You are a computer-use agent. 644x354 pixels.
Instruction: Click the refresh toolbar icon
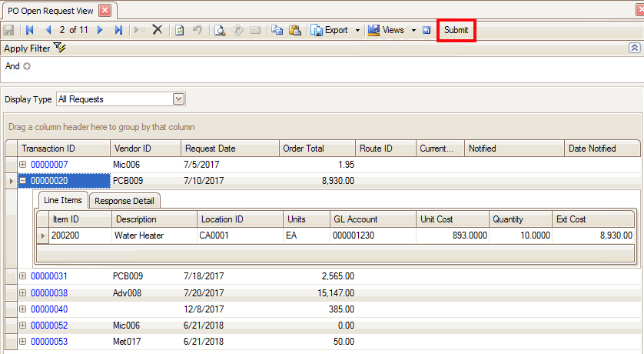point(180,30)
